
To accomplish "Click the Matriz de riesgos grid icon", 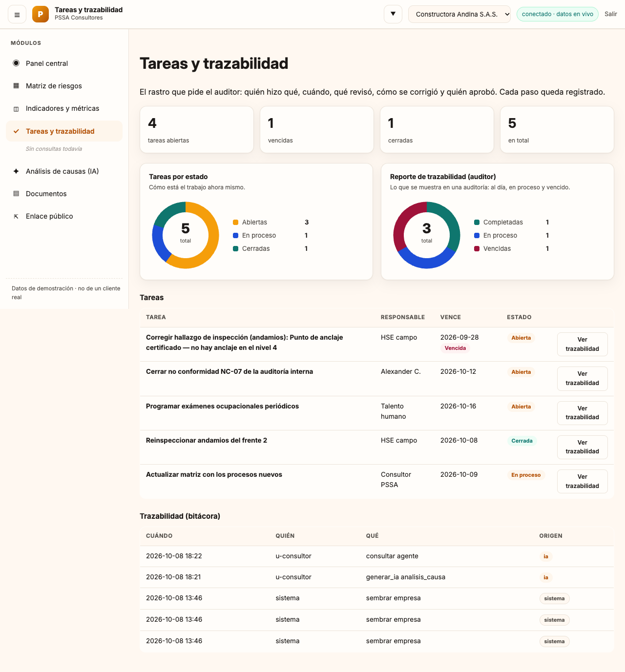I will [x=16, y=86].
